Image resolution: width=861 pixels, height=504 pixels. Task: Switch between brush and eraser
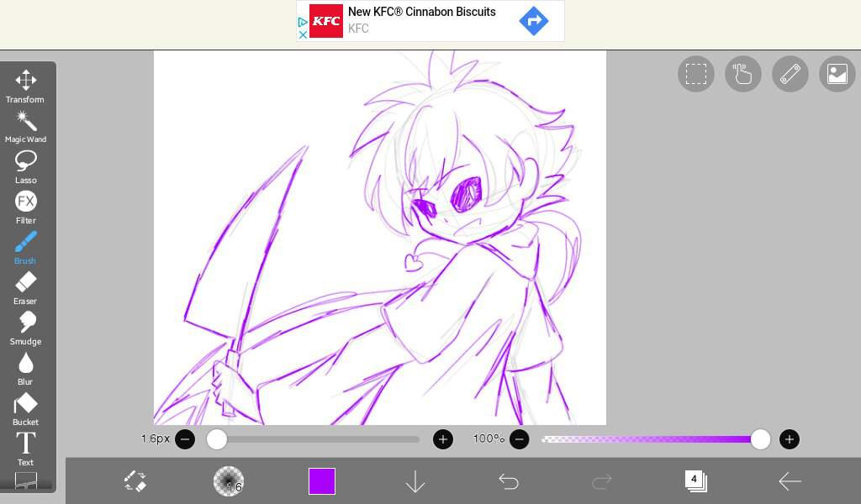tap(135, 481)
